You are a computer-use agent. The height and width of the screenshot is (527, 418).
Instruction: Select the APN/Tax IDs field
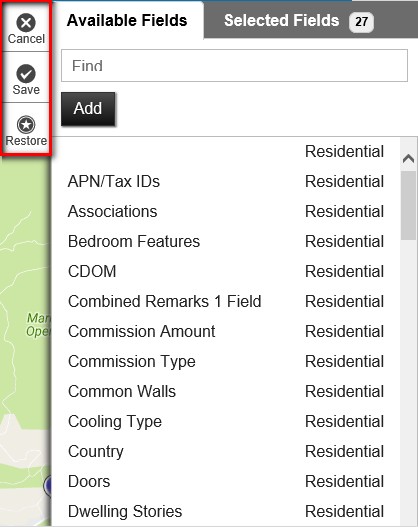click(225, 181)
